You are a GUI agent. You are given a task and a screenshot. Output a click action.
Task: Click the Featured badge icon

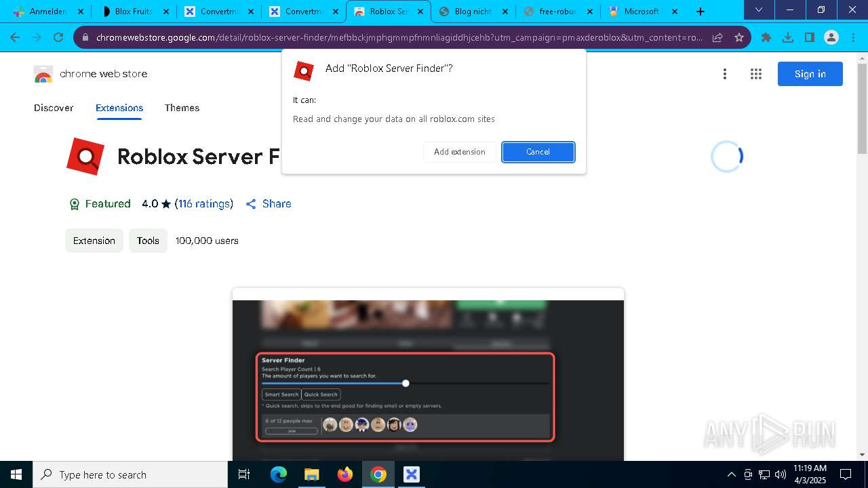click(75, 204)
